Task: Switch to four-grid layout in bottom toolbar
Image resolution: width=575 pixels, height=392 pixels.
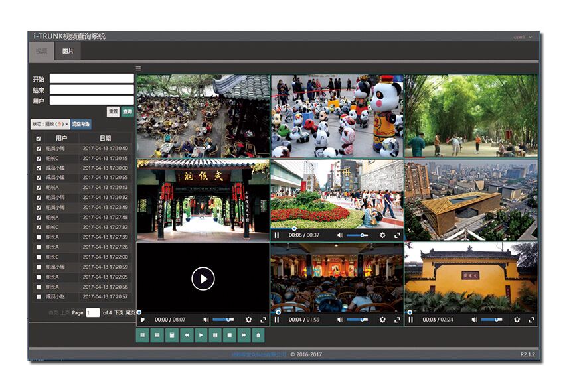Action: 143,336
